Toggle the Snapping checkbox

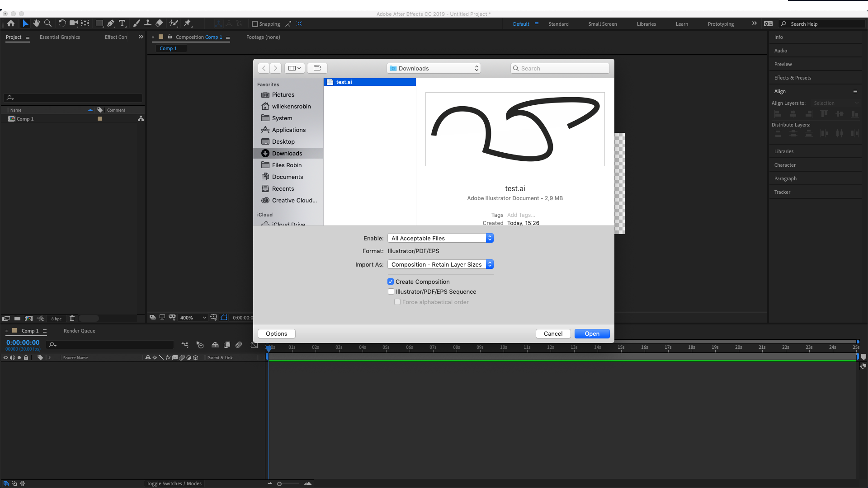(255, 24)
